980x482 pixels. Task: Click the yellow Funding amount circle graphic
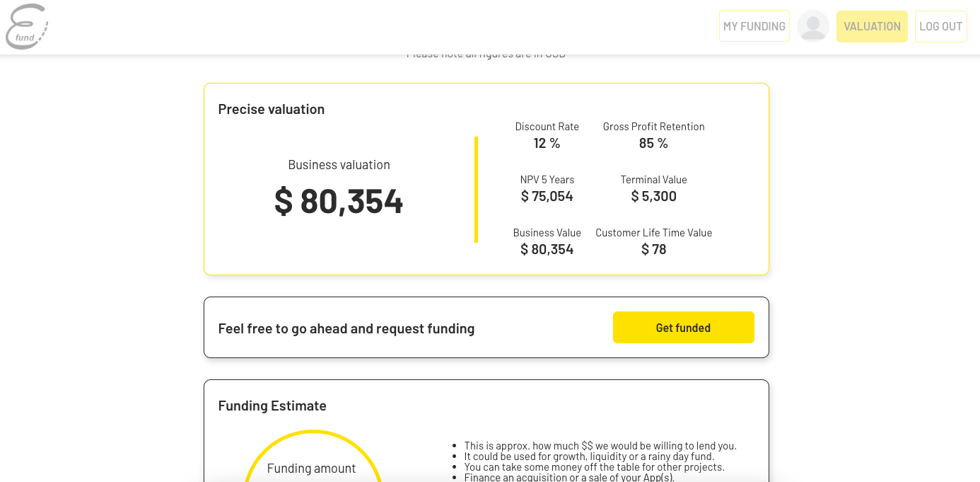[x=312, y=464]
